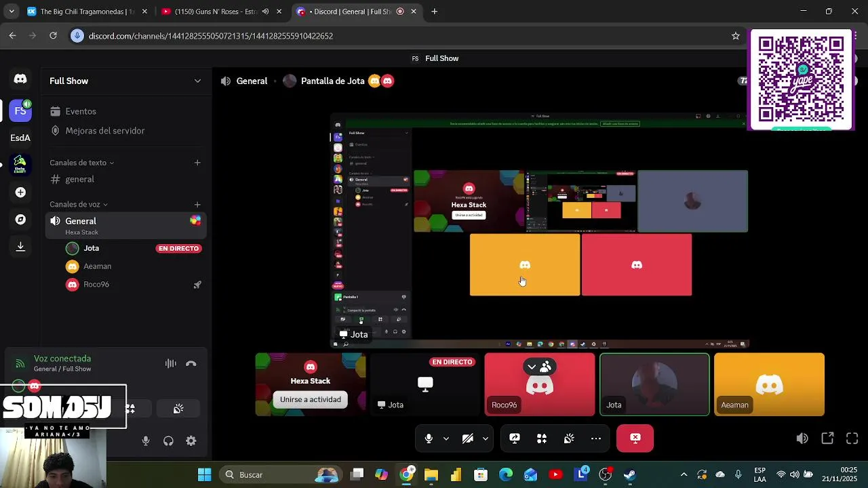The image size is (868, 488).
Task: Toggle camera in call controls
Action: point(467,439)
